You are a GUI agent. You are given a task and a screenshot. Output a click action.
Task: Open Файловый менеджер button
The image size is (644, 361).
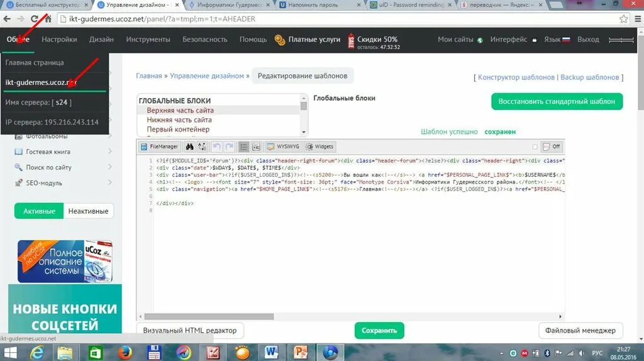pos(580,331)
